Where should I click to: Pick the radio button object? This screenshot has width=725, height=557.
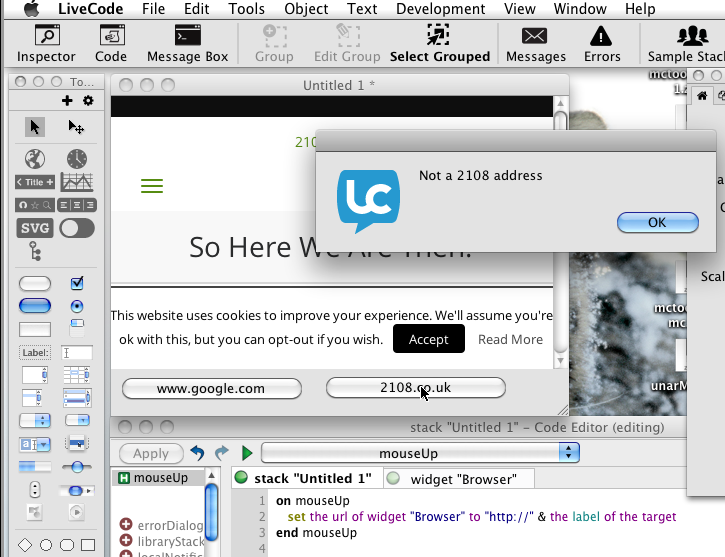click(x=77, y=306)
